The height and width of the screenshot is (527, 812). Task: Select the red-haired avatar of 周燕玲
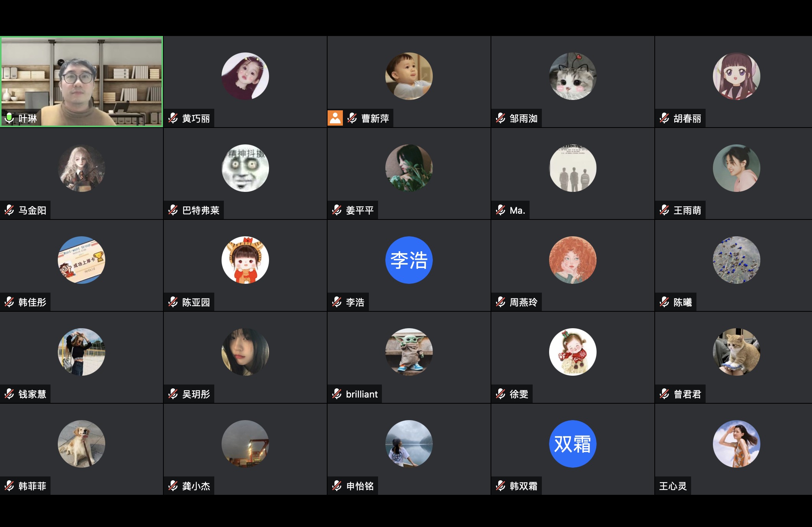point(573,260)
